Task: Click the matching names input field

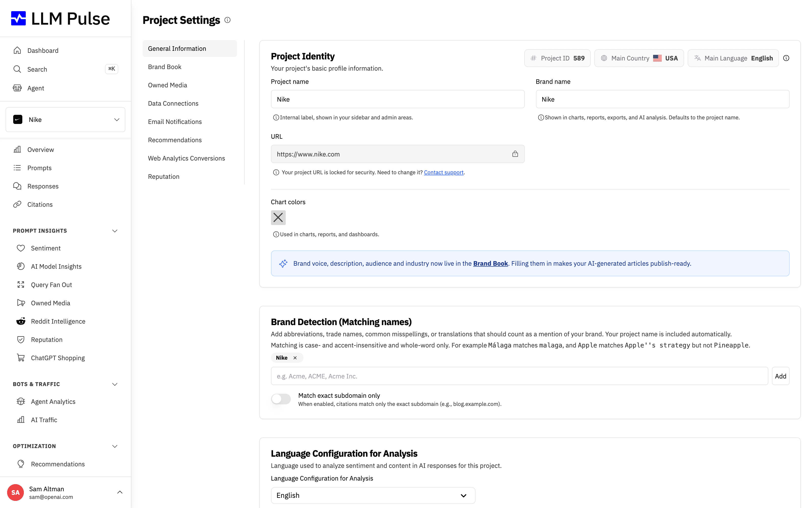Action: point(519,376)
